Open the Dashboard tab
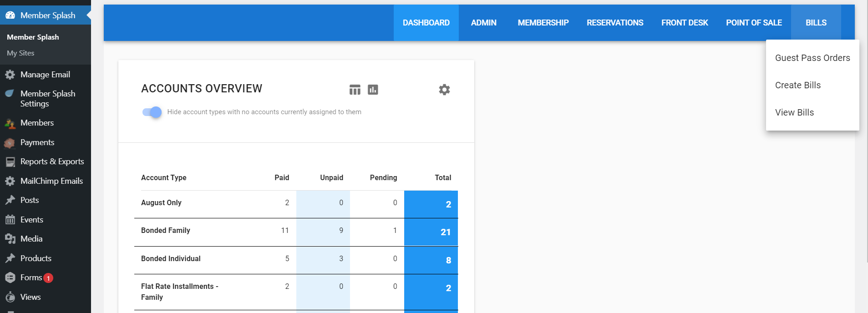Viewport: 868px width, 313px height. click(426, 23)
